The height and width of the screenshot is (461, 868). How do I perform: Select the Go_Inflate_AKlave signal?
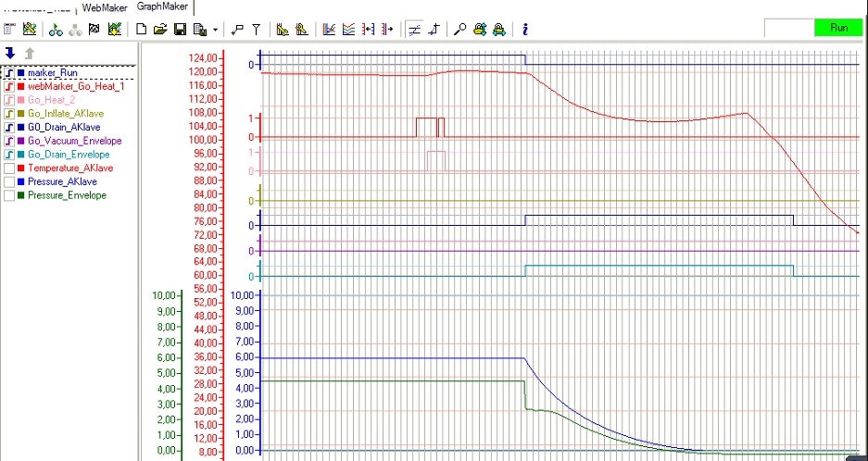click(x=67, y=113)
